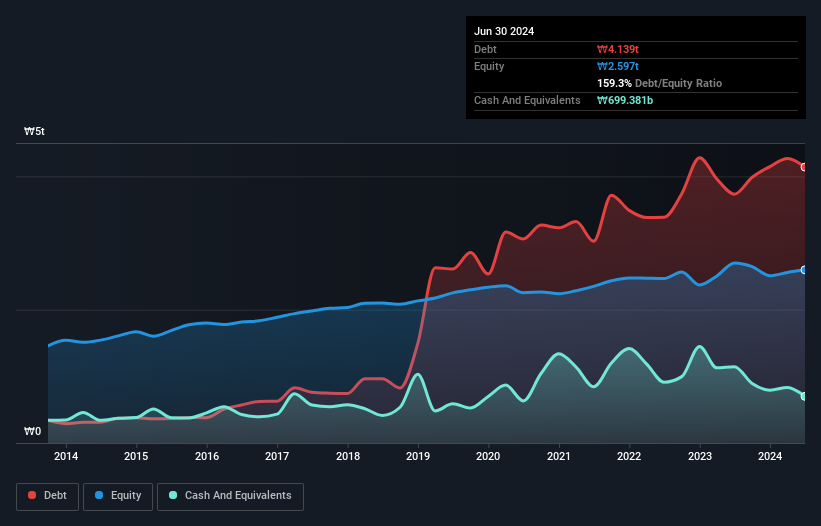The image size is (821, 526).
Task: Click the Cash endpoint marker on the chart
Action: (804, 396)
